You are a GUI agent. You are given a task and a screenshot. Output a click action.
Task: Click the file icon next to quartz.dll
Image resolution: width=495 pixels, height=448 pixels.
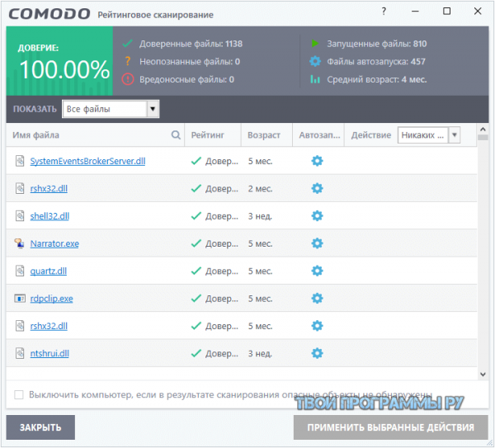20,271
